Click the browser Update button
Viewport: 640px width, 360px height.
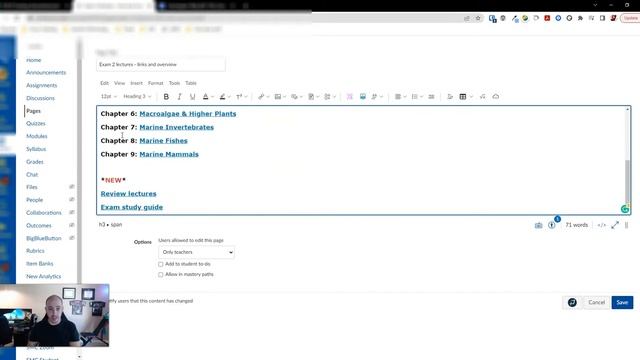(630, 18)
